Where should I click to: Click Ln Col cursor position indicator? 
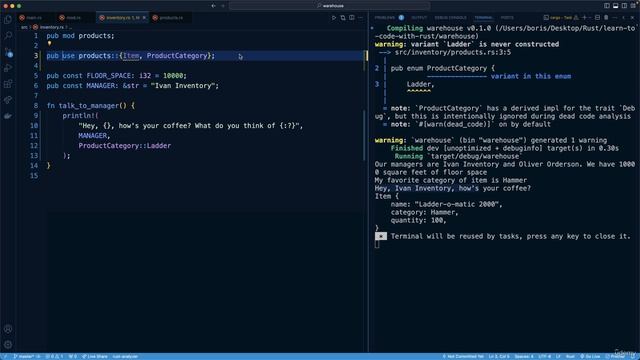(x=499, y=356)
